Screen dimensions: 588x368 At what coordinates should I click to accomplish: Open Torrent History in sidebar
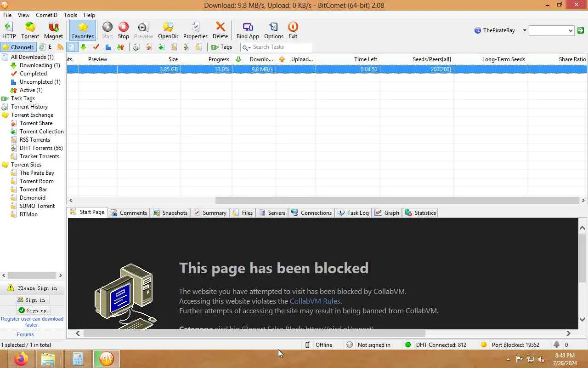click(x=29, y=107)
